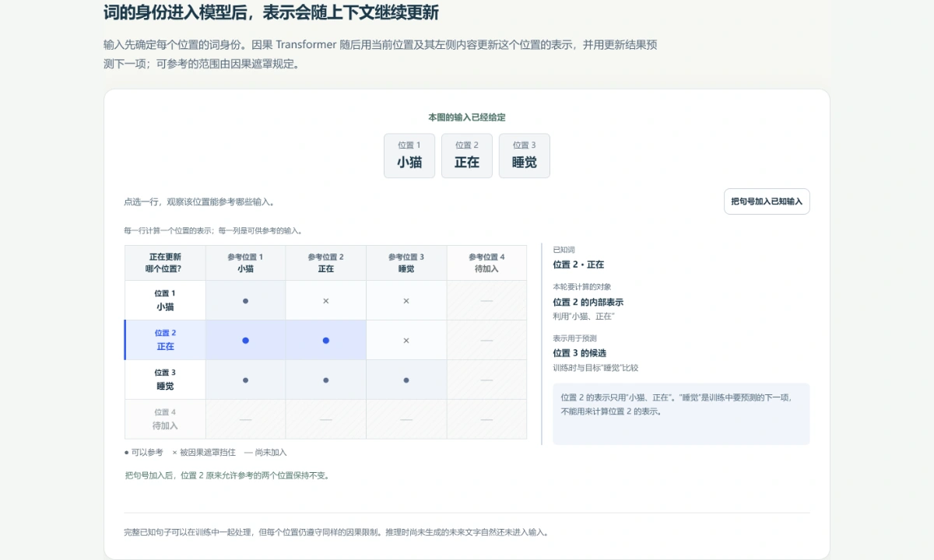Click the ● 可以参考 legend entry

point(144,453)
